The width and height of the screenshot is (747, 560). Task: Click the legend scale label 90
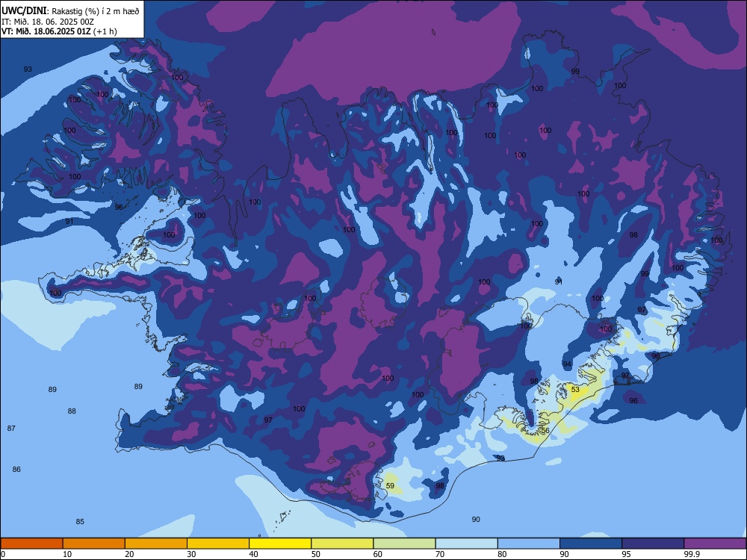tap(564, 554)
